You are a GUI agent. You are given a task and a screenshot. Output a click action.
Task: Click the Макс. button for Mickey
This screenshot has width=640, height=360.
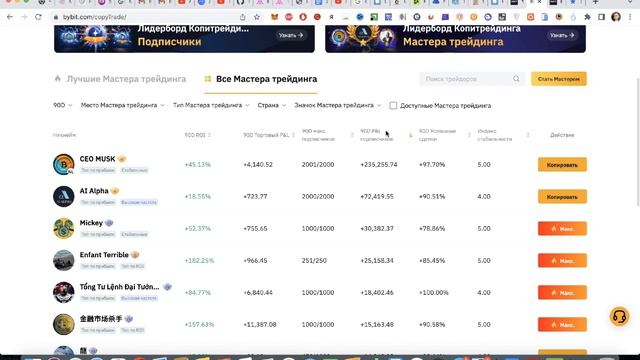(x=562, y=229)
